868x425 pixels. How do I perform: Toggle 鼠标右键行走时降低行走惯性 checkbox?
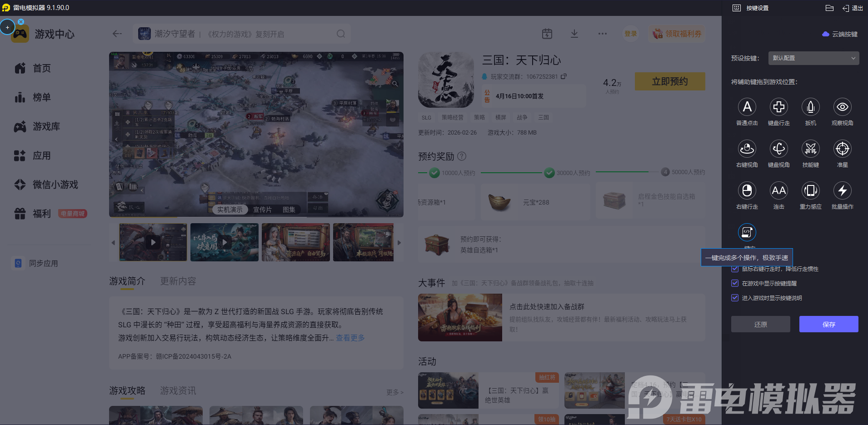point(734,269)
